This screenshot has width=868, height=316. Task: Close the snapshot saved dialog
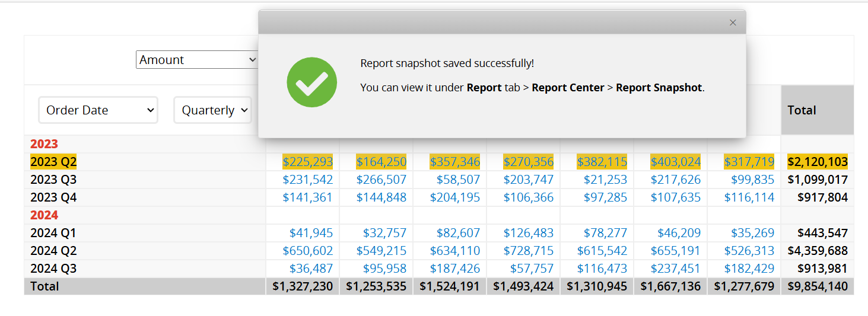coord(733,23)
